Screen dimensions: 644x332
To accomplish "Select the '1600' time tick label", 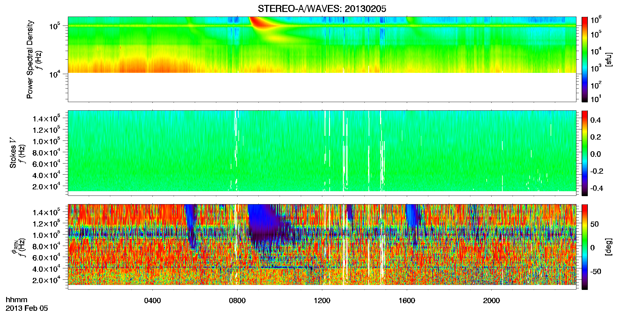I will (407, 300).
